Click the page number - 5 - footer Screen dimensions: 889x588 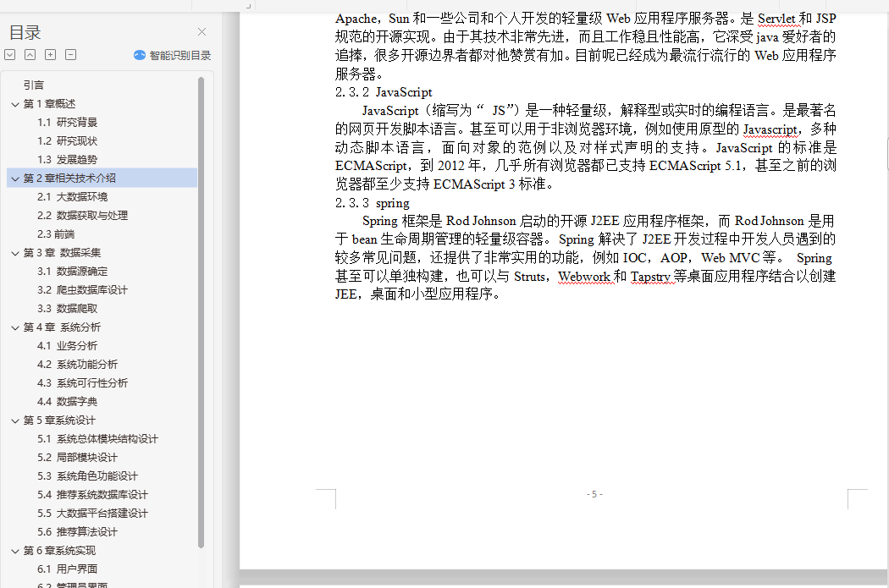pyautogui.click(x=594, y=495)
